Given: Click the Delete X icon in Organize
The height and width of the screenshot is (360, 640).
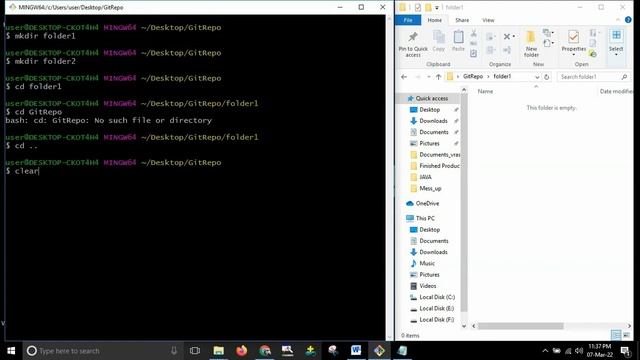Looking at the screenshot, I should [507, 37].
